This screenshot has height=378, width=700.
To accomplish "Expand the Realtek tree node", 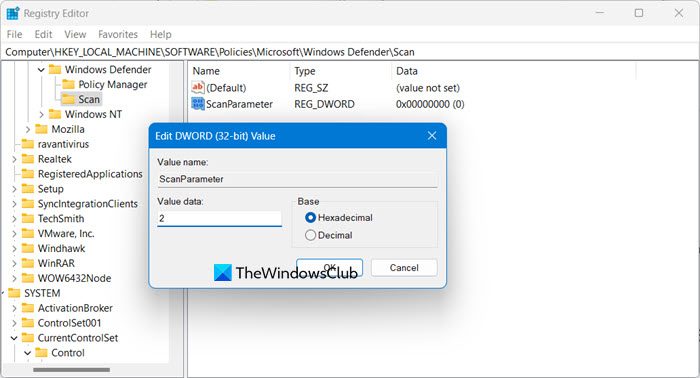I will pos(14,159).
